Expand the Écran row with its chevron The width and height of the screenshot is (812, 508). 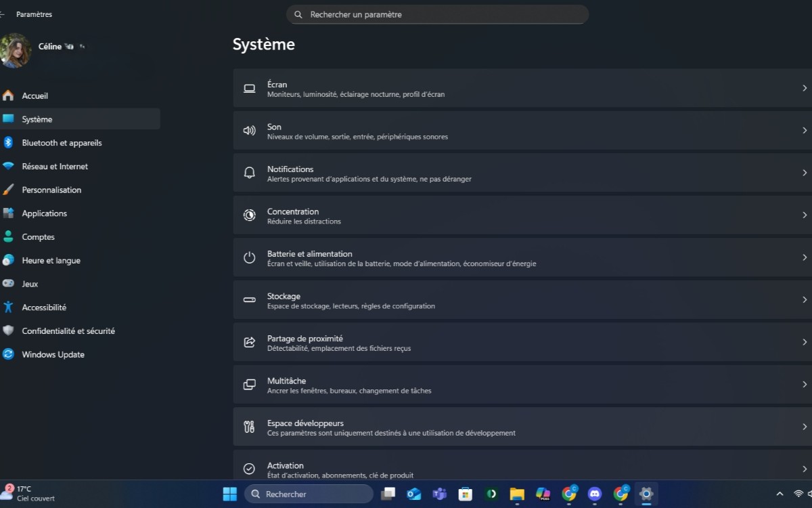tap(805, 88)
